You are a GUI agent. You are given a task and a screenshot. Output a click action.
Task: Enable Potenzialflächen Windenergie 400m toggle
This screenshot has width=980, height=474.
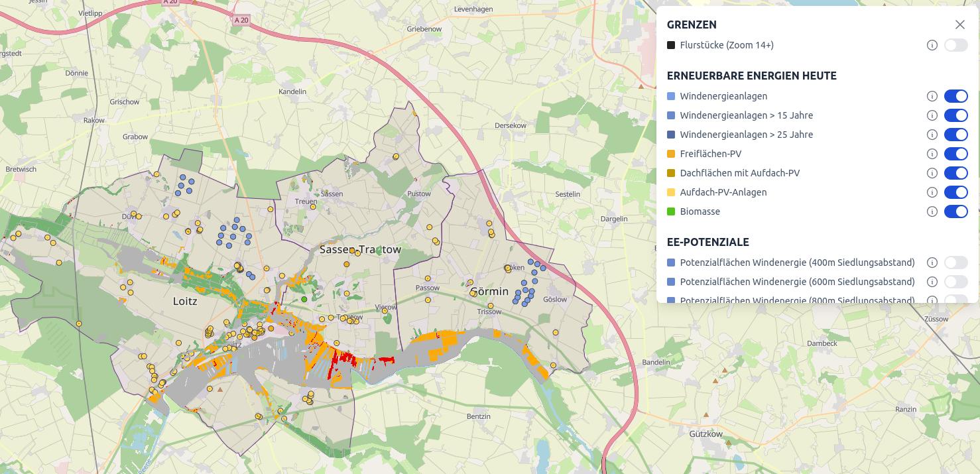coord(955,263)
